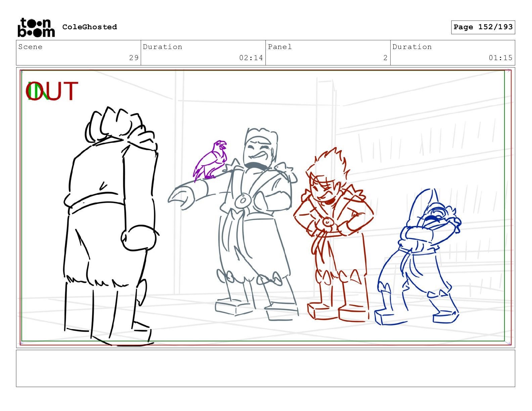This screenshot has width=532, height=411.
Task: Click the round medallion on the gray character's belt
Action: 242,201
